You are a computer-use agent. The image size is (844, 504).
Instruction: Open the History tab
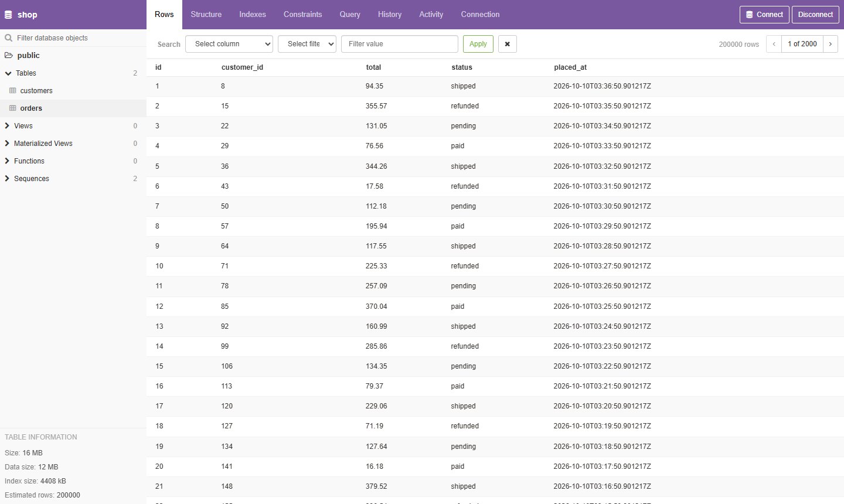coord(390,15)
